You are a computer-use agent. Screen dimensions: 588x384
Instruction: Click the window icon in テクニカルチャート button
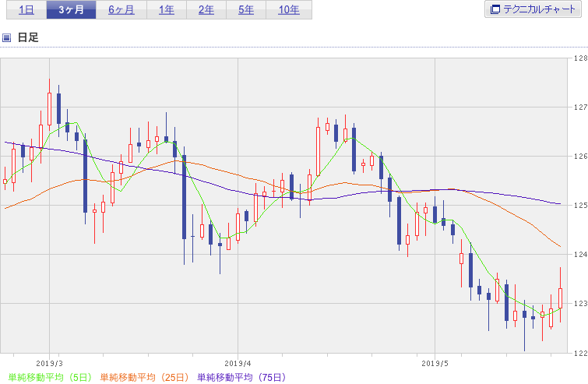point(495,9)
